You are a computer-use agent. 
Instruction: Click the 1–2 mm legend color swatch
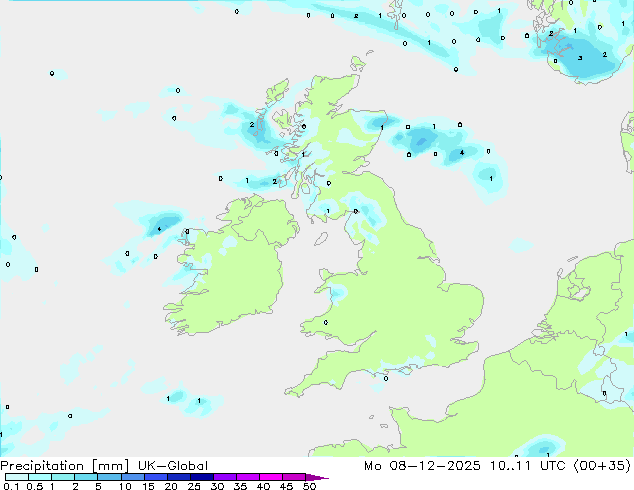pyautogui.click(x=63, y=477)
